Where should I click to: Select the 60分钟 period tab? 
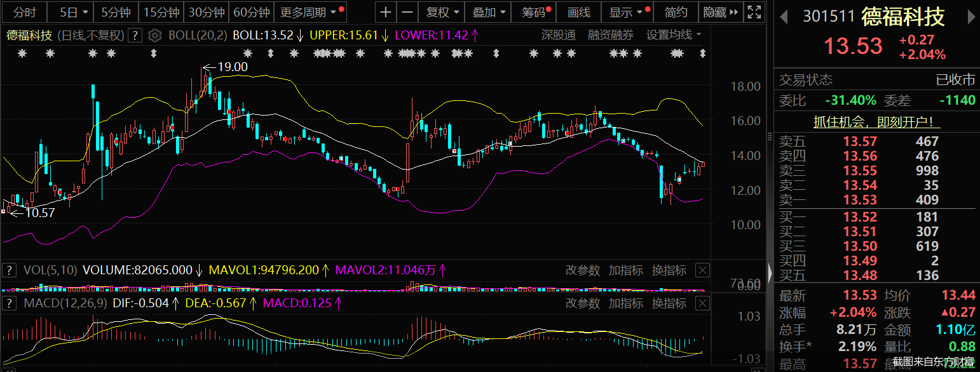point(252,12)
